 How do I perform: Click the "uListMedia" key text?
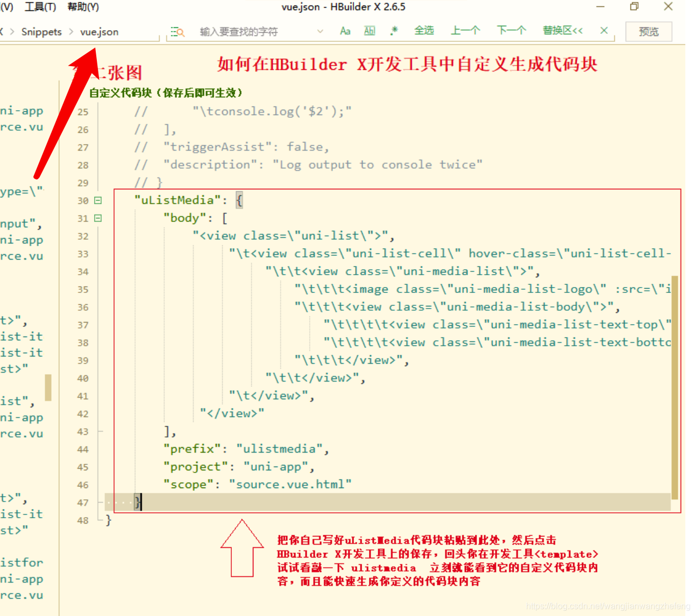click(178, 200)
